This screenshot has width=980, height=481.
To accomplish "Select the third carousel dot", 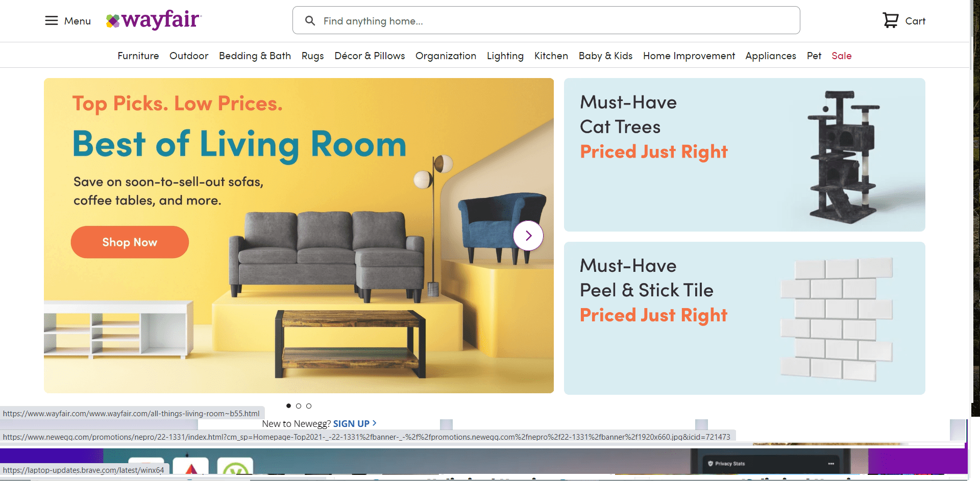I will pyautogui.click(x=309, y=406).
